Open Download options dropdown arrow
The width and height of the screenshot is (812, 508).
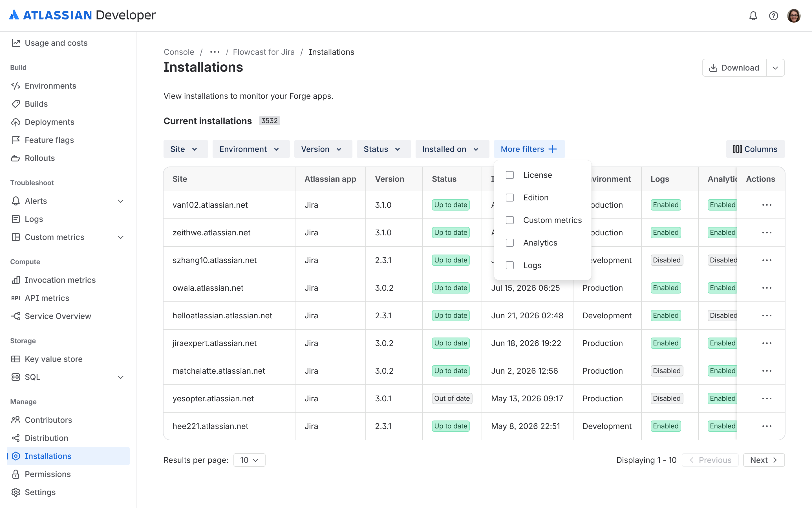(775, 68)
